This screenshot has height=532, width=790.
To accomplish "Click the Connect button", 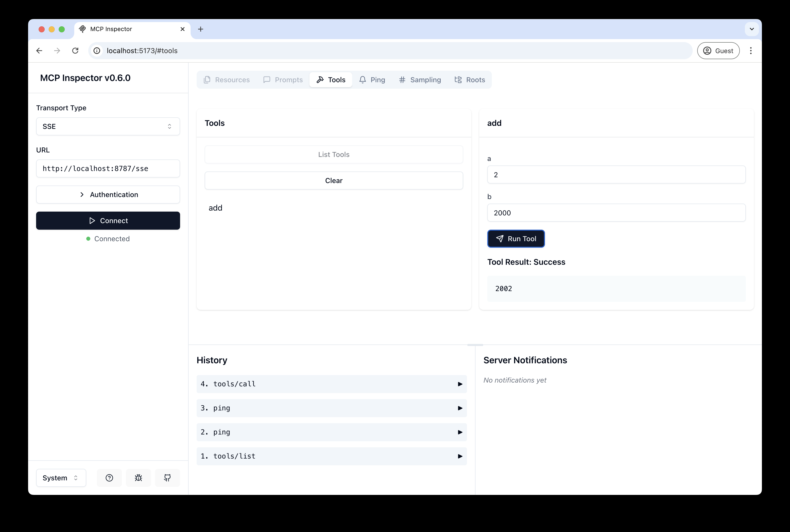I will (x=108, y=221).
